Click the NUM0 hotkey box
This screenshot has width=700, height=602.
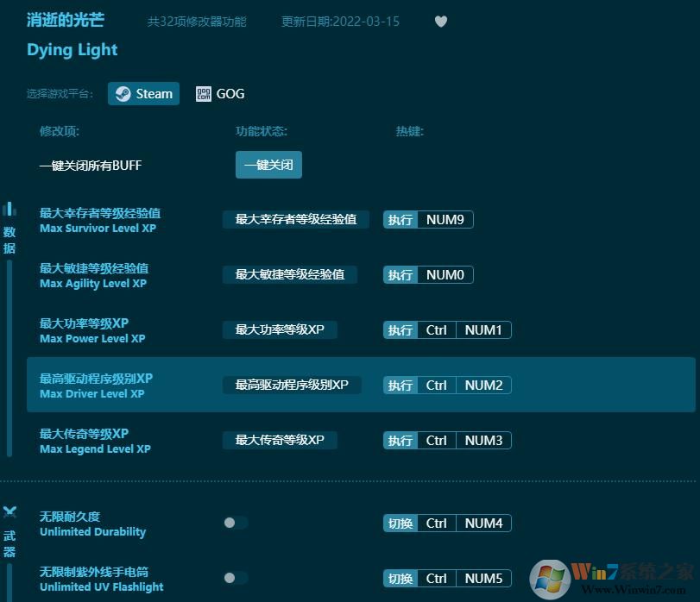[x=445, y=274]
